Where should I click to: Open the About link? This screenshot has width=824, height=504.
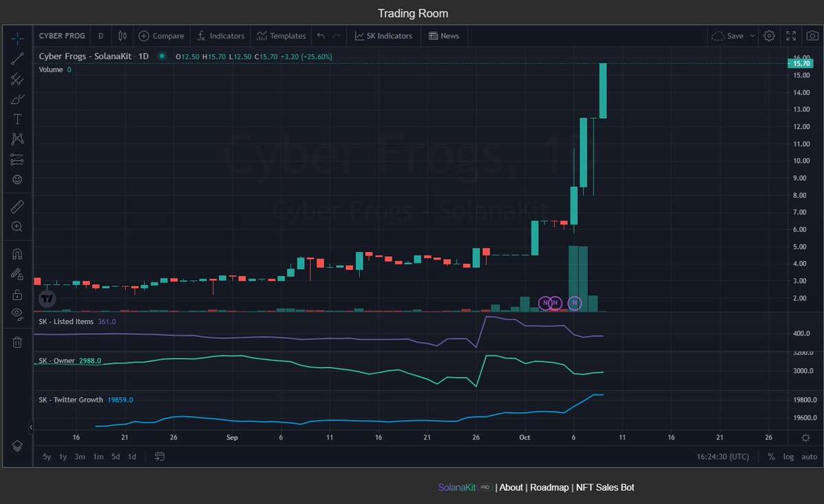(511, 488)
